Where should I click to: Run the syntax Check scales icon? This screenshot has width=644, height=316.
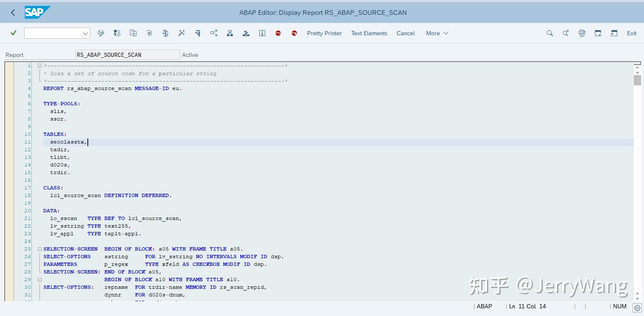165,33
